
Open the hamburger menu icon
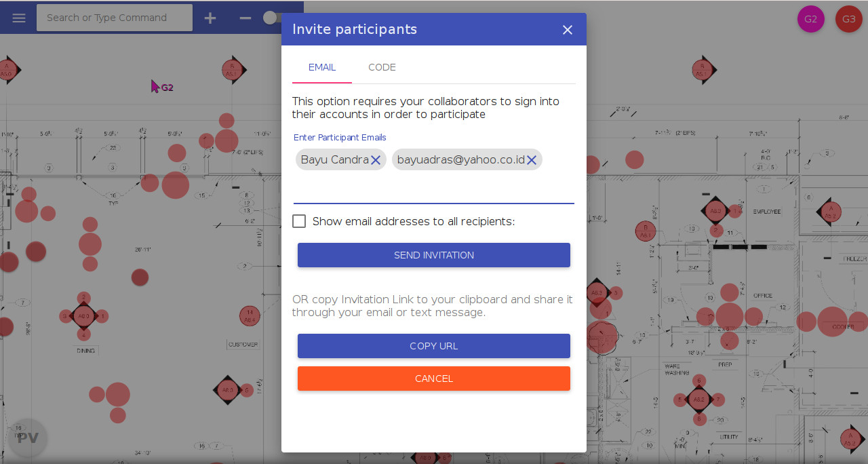tap(19, 18)
